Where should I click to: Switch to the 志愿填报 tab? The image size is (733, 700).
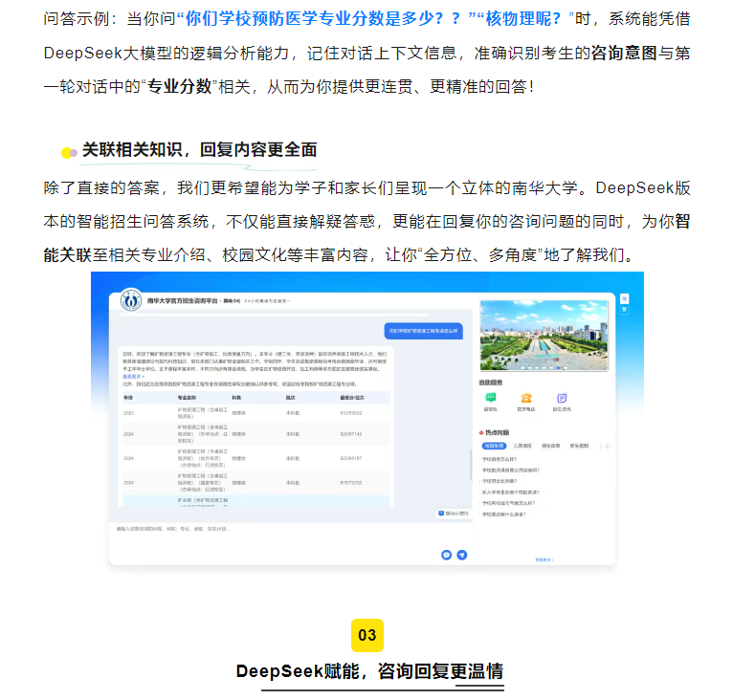tap(522, 446)
